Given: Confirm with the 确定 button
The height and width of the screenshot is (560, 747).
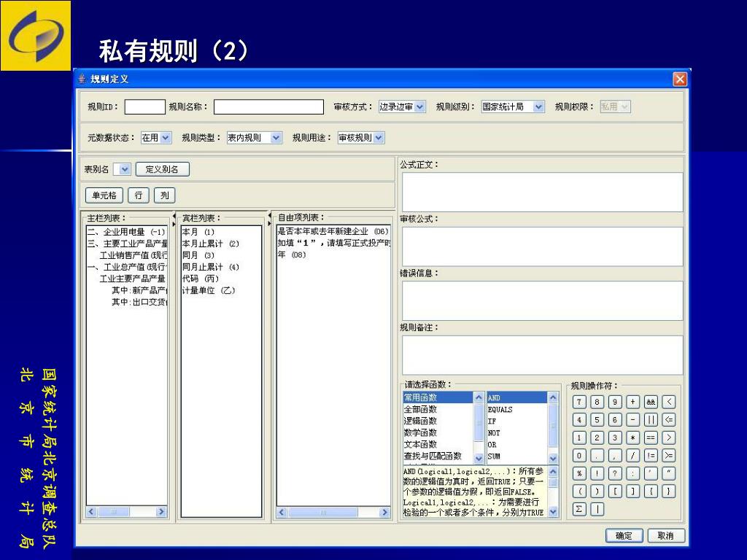Looking at the screenshot, I should pos(624,536).
